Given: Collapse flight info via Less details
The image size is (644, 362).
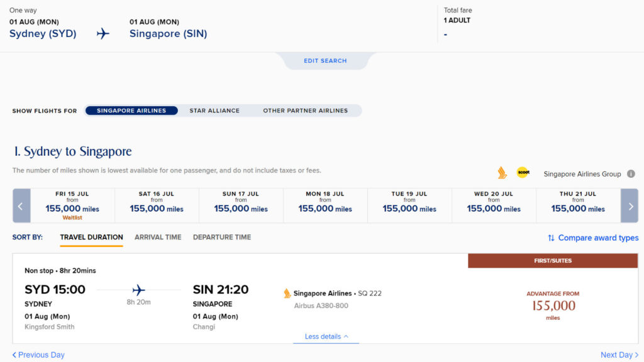Looking at the screenshot, I should pyautogui.click(x=326, y=337).
